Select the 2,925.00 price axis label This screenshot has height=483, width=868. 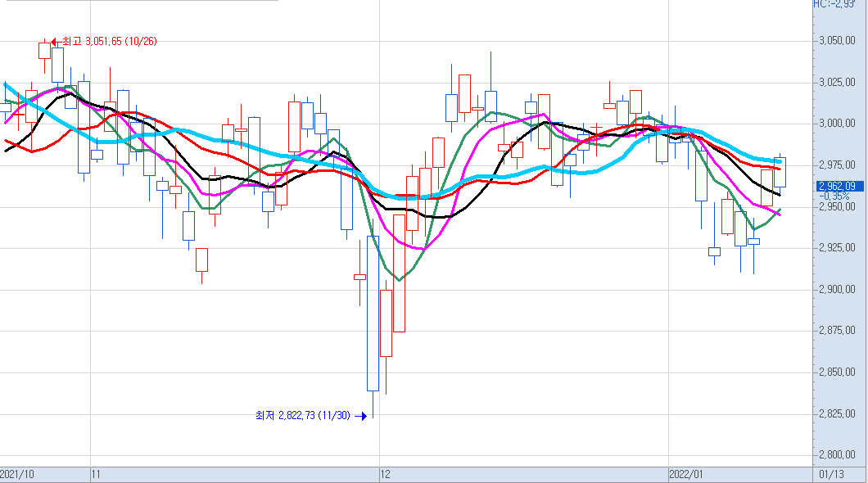coord(837,248)
